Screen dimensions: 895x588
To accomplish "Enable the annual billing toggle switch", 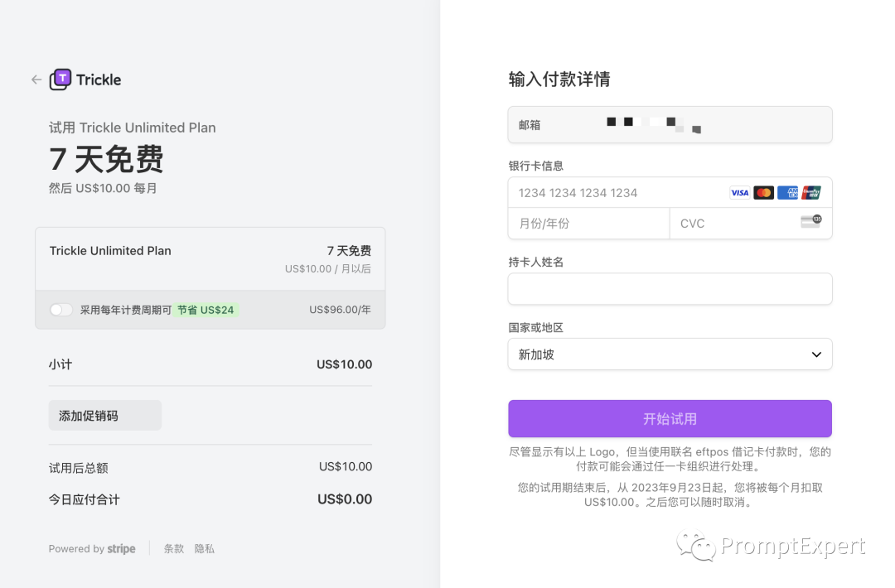I will click(x=61, y=310).
